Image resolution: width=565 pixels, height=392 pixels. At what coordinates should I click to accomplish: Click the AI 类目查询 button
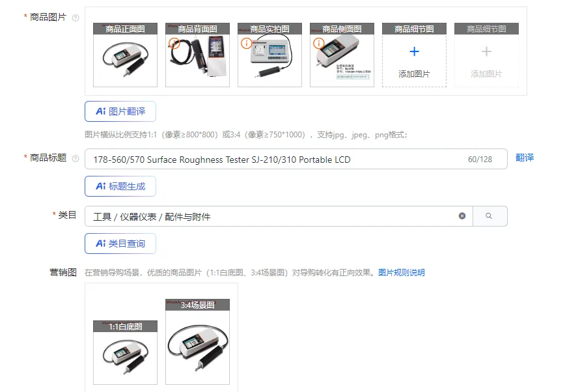(x=120, y=244)
